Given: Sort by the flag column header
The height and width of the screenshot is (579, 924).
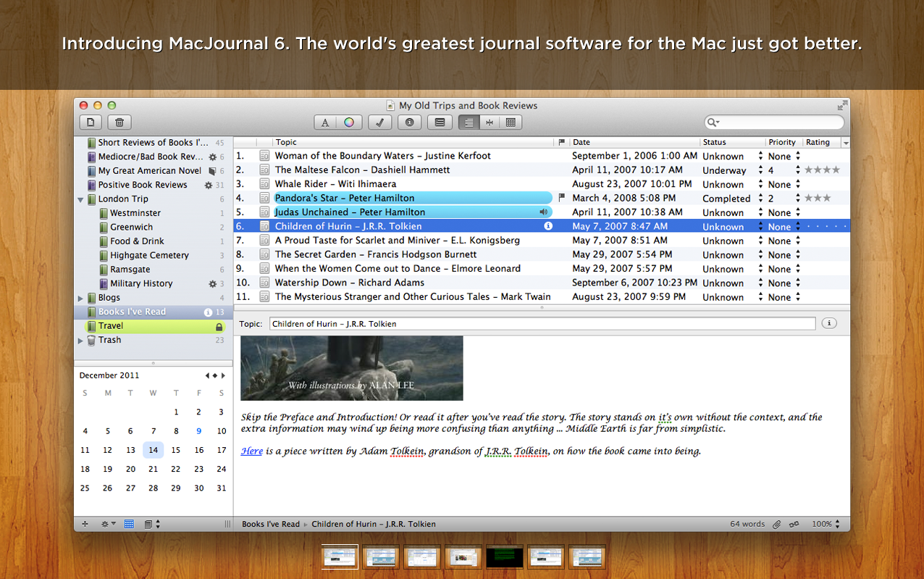Looking at the screenshot, I should 562,143.
